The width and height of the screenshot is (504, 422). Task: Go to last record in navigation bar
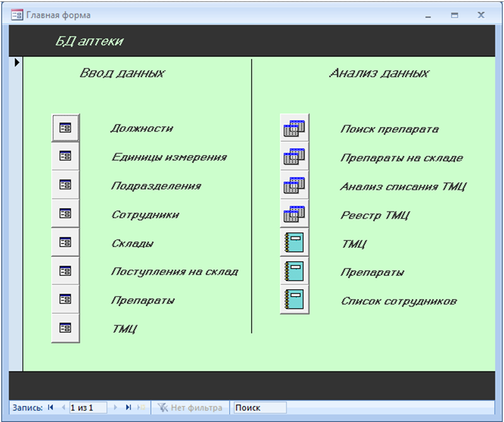pyautogui.click(x=128, y=408)
